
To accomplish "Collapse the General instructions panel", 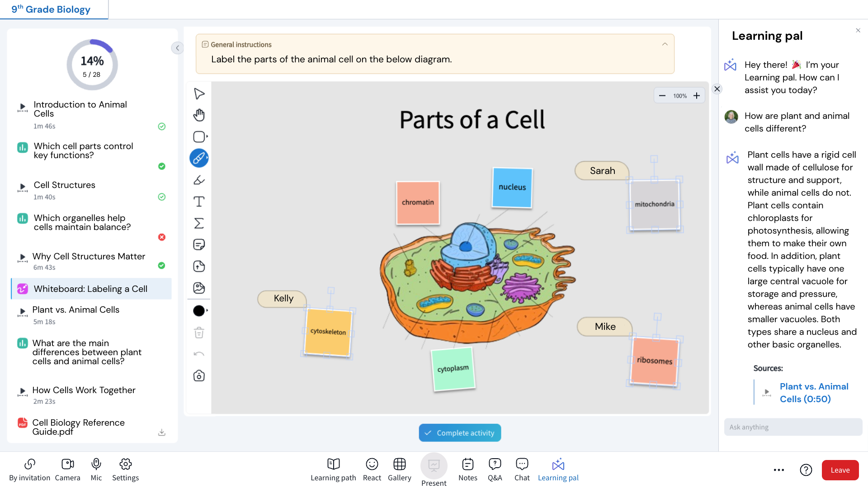I will (x=665, y=44).
